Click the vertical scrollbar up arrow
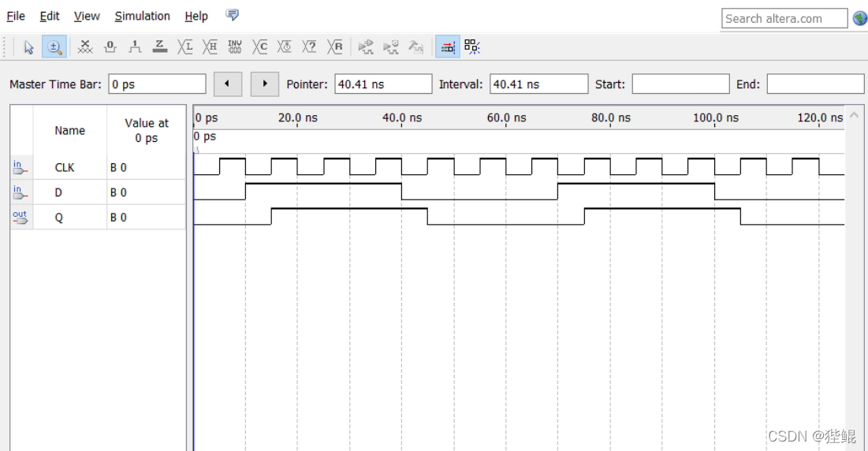The image size is (868, 451). (x=854, y=115)
